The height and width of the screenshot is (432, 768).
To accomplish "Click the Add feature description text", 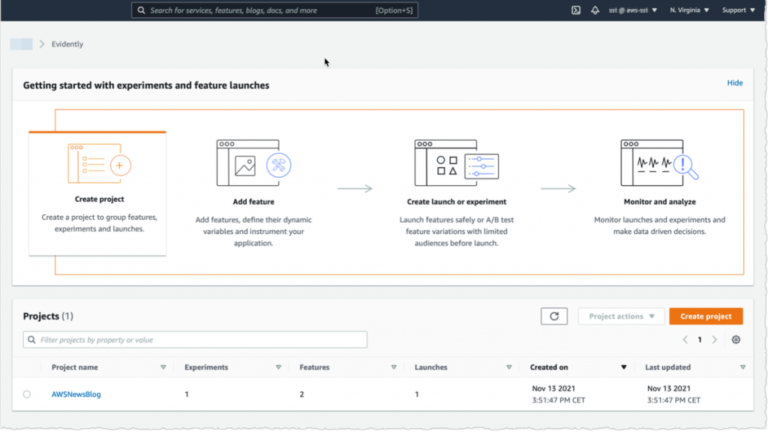I will (254, 232).
